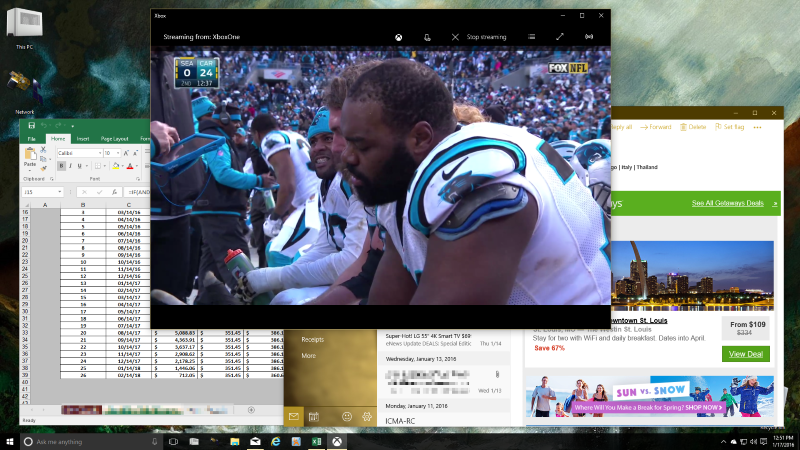
Task: Click the Xbox home icon in streaming bar
Action: (x=397, y=37)
